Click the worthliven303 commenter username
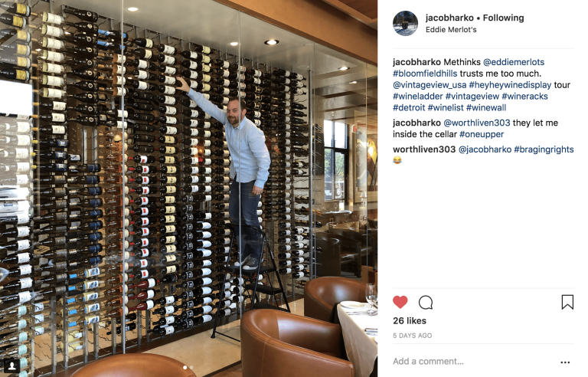The width and height of the screenshot is (588, 377). pyautogui.click(x=424, y=149)
